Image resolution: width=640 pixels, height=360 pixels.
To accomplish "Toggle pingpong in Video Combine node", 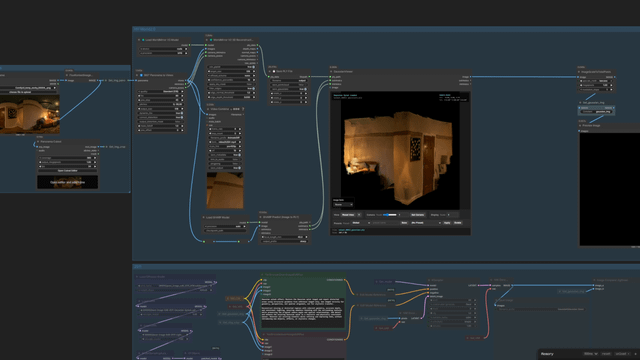I will coord(225,164).
